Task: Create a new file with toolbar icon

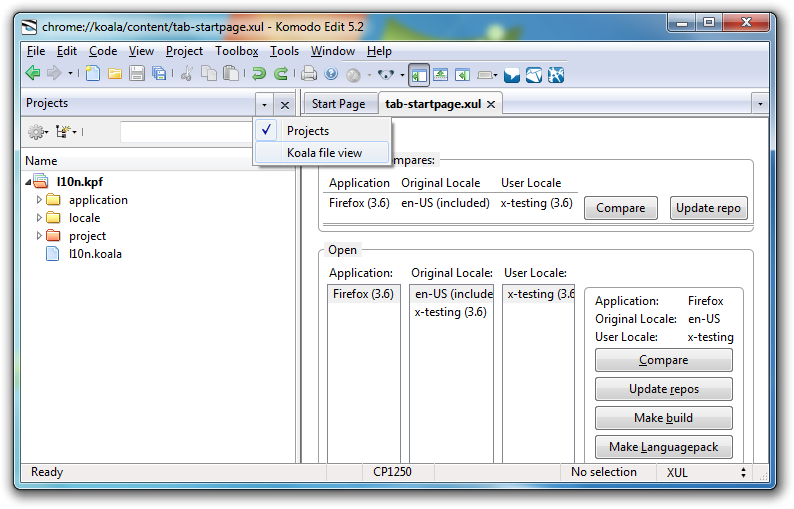Action: (x=93, y=74)
